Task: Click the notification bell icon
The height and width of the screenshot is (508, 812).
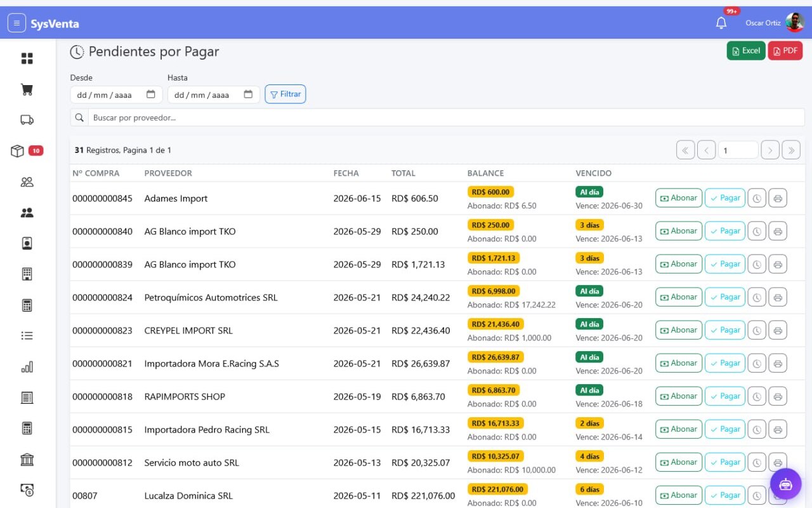Action: point(721,23)
